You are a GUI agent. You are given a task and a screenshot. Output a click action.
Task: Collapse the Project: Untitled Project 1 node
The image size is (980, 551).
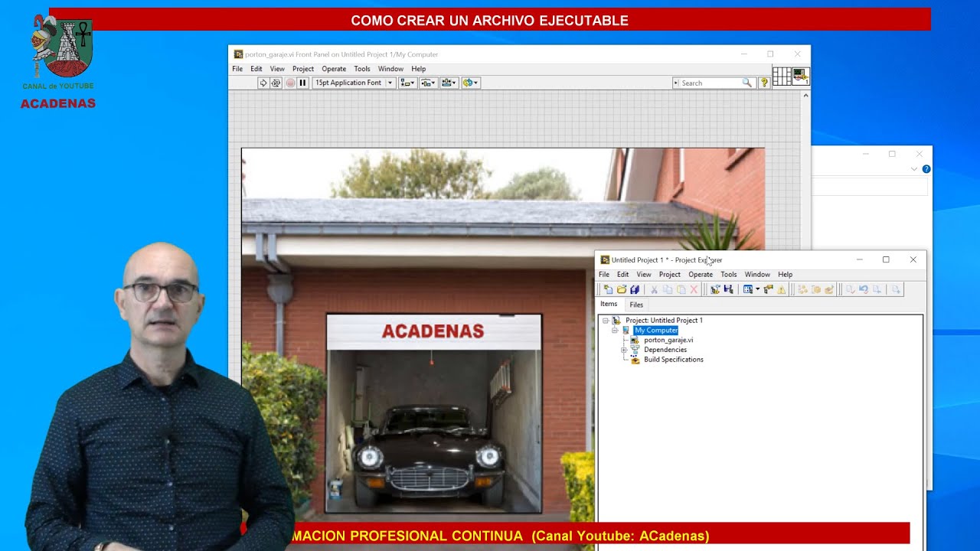coord(606,321)
